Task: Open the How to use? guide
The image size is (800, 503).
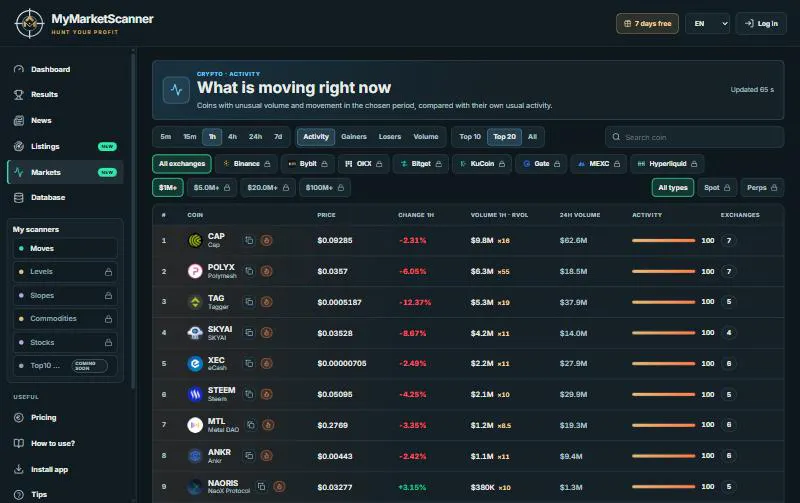Action: [x=65, y=443]
